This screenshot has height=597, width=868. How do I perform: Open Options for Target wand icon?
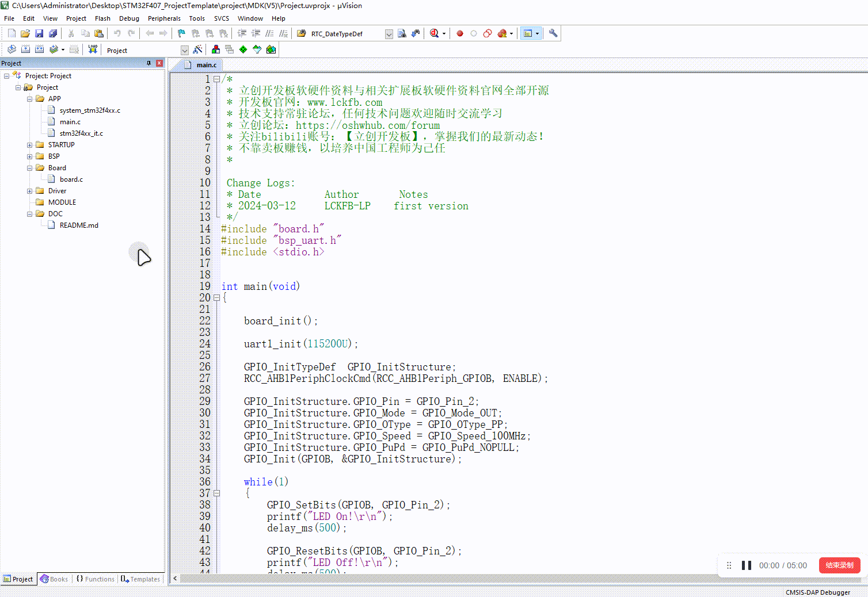(197, 49)
